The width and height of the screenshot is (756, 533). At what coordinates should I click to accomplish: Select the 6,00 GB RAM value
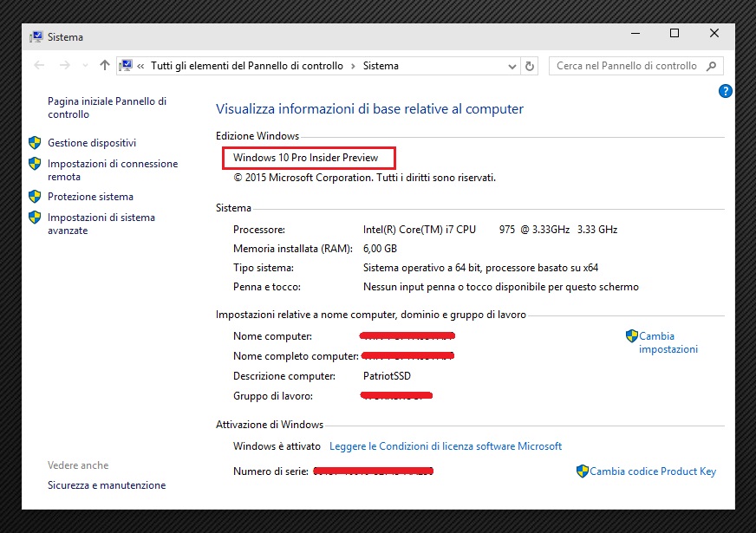click(380, 249)
